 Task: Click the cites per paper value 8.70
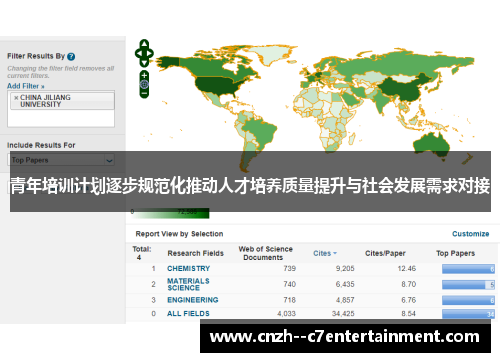click(408, 284)
